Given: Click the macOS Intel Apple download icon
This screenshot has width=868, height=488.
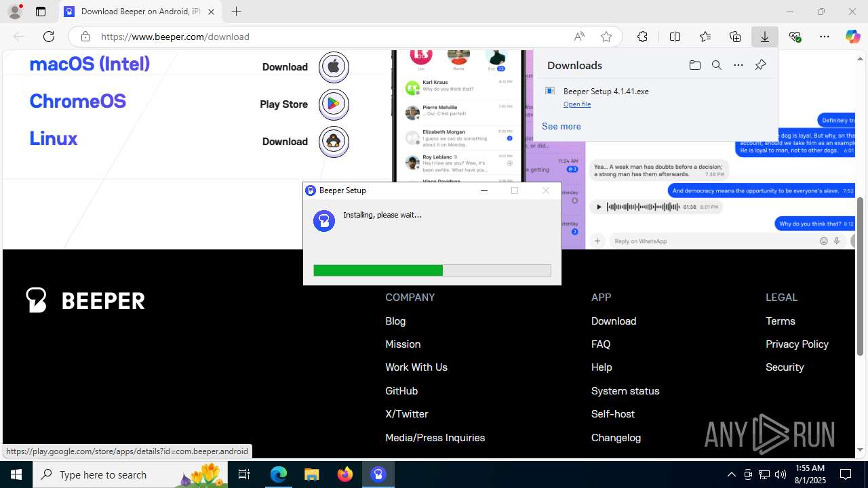Looking at the screenshot, I should pos(334,66).
